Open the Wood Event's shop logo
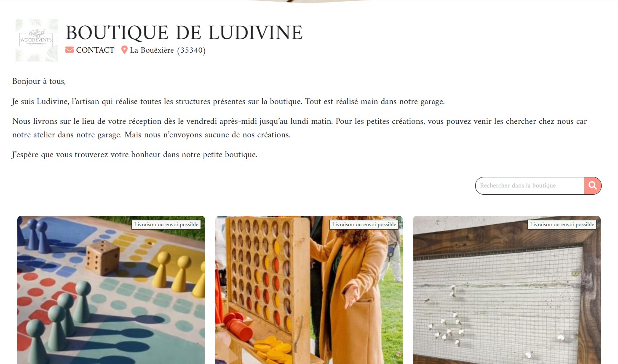This screenshot has height=364, width=618. click(37, 40)
